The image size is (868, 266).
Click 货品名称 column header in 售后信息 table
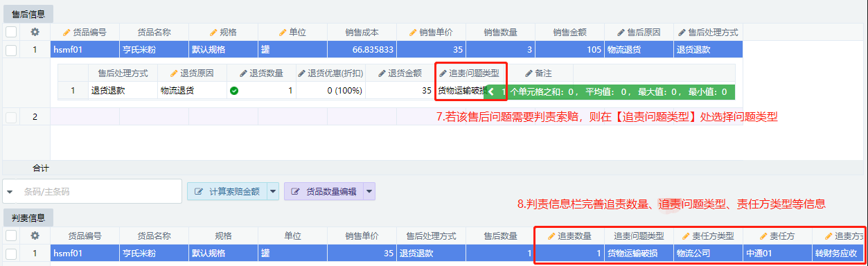pyautogui.click(x=154, y=32)
